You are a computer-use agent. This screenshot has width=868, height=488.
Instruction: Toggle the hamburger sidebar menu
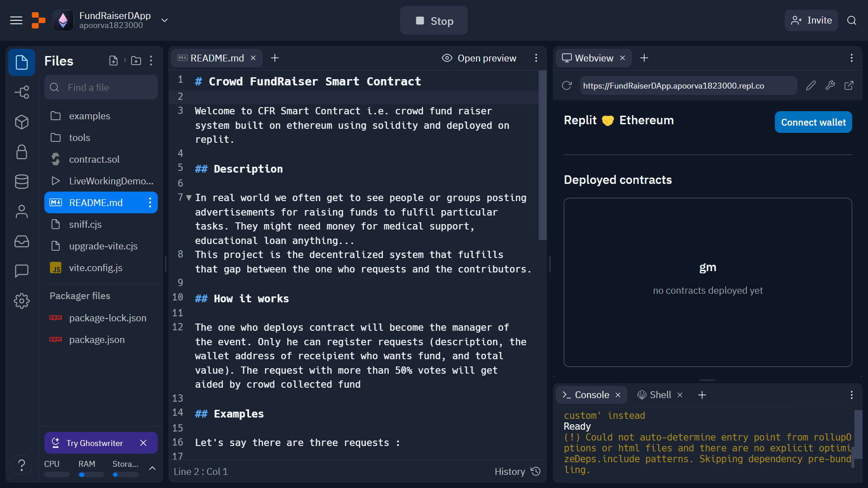(x=16, y=20)
